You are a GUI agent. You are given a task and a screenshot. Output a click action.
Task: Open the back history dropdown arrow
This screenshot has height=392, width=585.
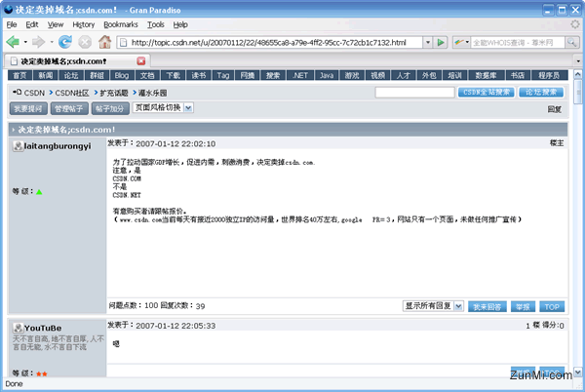click(25, 42)
